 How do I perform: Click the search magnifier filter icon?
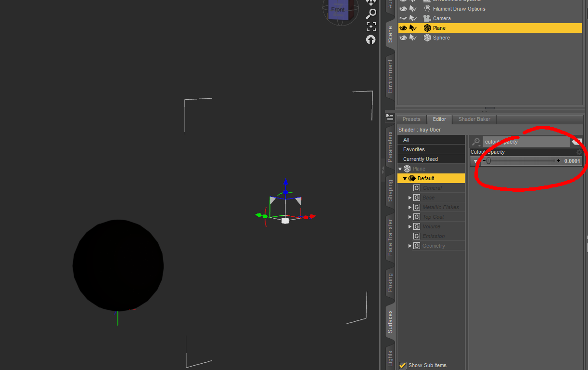pyautogui.click(x=476, y=142)
